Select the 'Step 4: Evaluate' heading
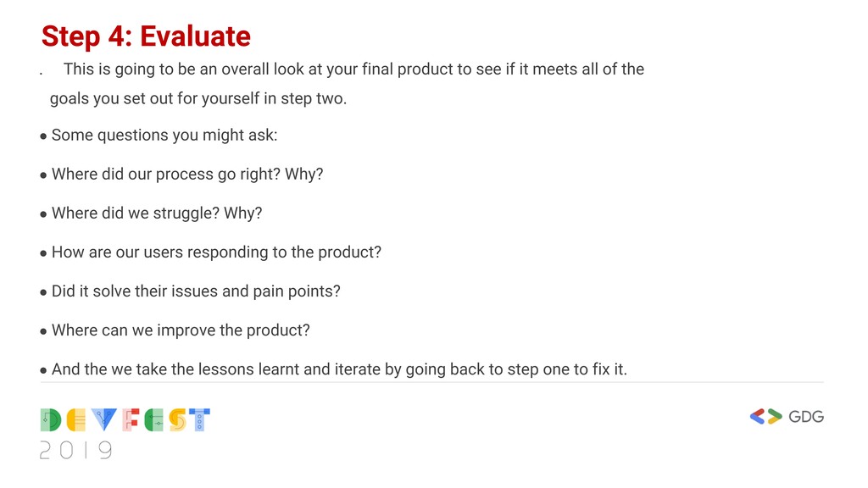The height and width of the screenshot is (488, 868). 146,36
